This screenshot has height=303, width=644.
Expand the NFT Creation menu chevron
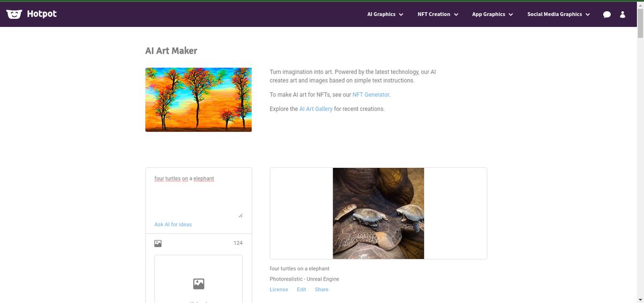coord(456,14)
